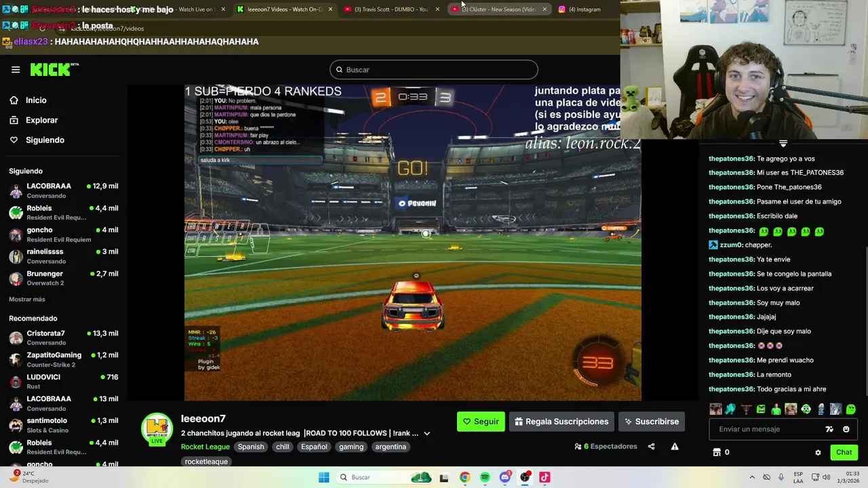The width and height of the screenshot is (868, 488).
Task: Show hidden system tray icons chevron
Action: (x=752, y=477)
